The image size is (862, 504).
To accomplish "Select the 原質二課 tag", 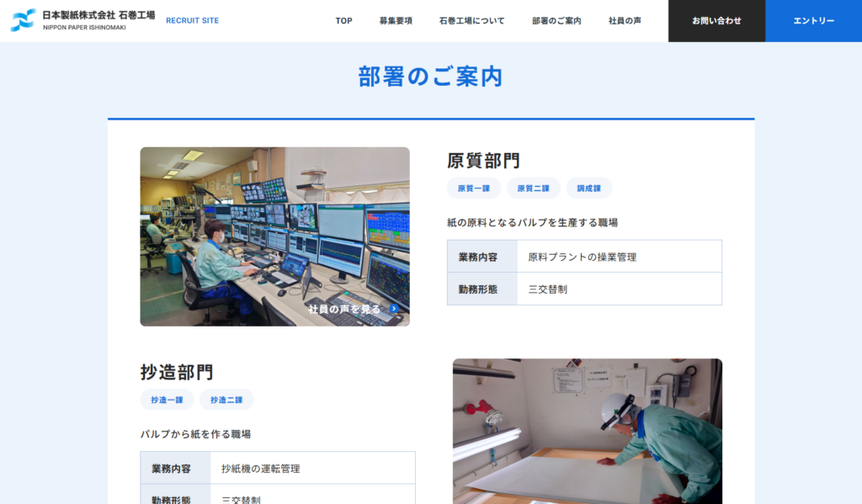I will (x=532, y=188).
